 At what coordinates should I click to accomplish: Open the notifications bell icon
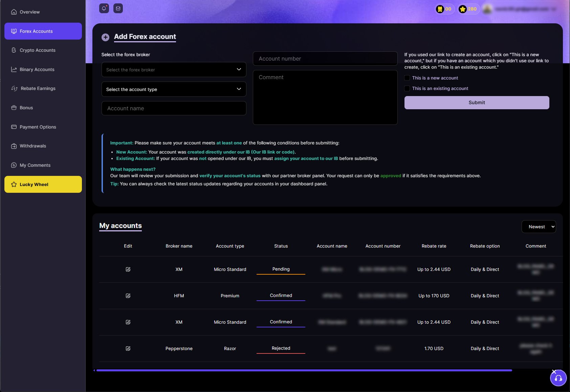click(104, 8)
